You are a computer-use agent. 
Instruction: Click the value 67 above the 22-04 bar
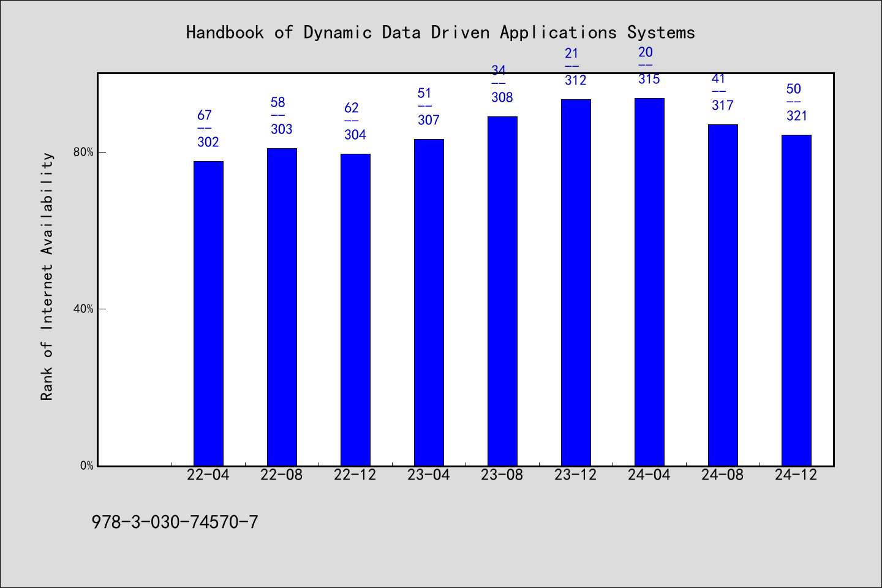point(205,115)
